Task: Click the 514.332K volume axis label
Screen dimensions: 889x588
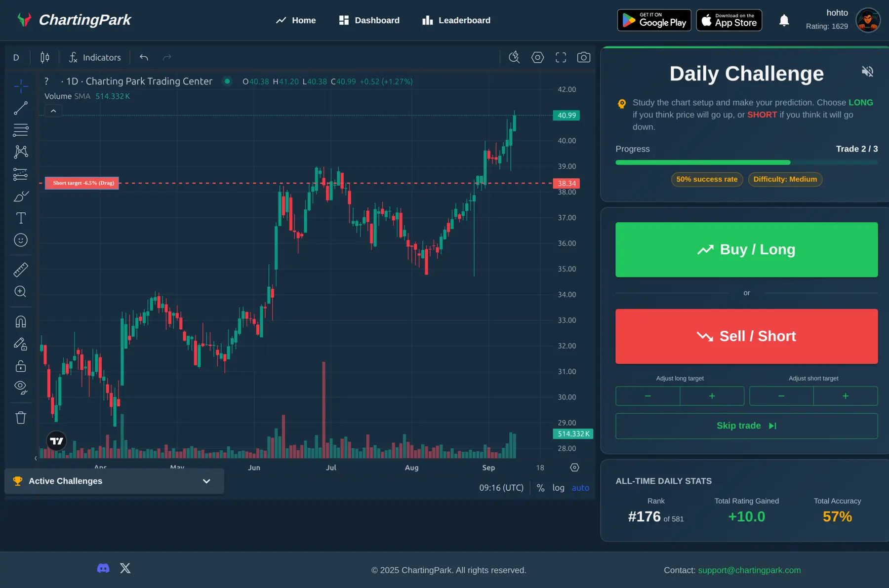Action: coord(573,434)
